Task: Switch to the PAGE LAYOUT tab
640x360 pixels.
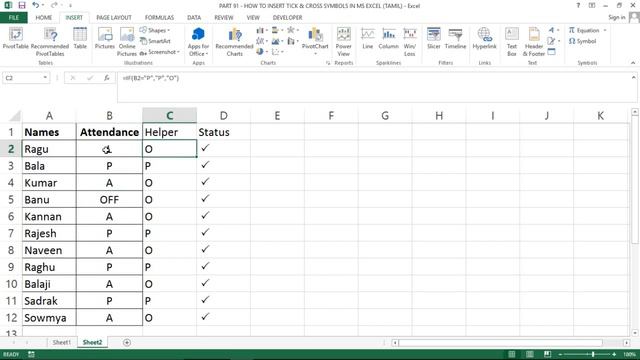Action: click(x=114, y=18)
